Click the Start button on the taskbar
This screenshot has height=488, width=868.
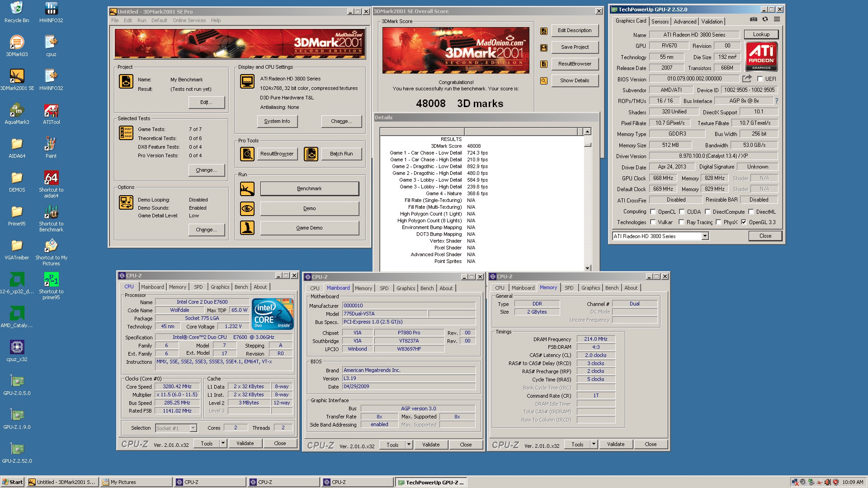(13, 482)
